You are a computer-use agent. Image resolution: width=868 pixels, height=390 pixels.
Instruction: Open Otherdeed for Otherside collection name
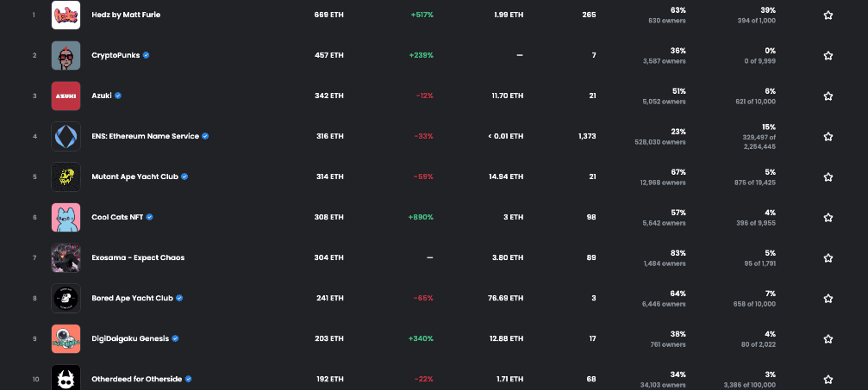click(x=136, y=379)
